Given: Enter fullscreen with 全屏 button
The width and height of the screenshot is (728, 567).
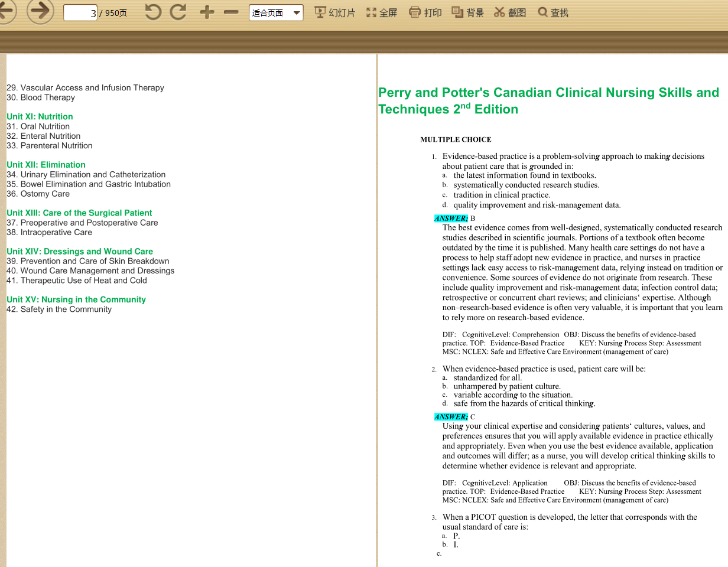Looking at the screenshot, I should pos(382,12).
